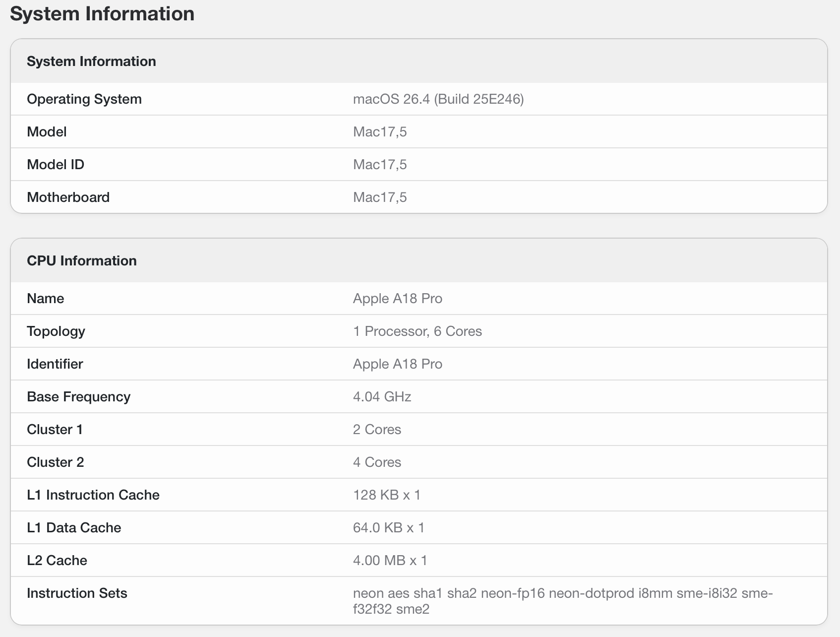Viewport: 840px width, 637px height.
Task: Click the 4.04 GHz frequency value
Action: point(382,397)
